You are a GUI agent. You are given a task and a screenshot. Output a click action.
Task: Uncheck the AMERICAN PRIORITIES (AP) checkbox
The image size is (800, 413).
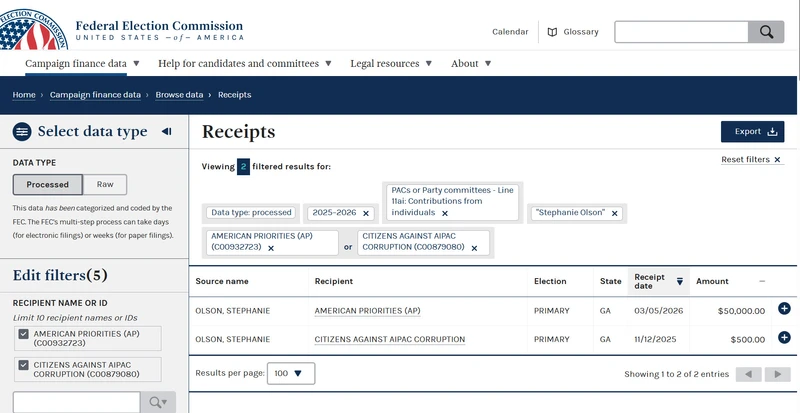click(x=23, y=334)
